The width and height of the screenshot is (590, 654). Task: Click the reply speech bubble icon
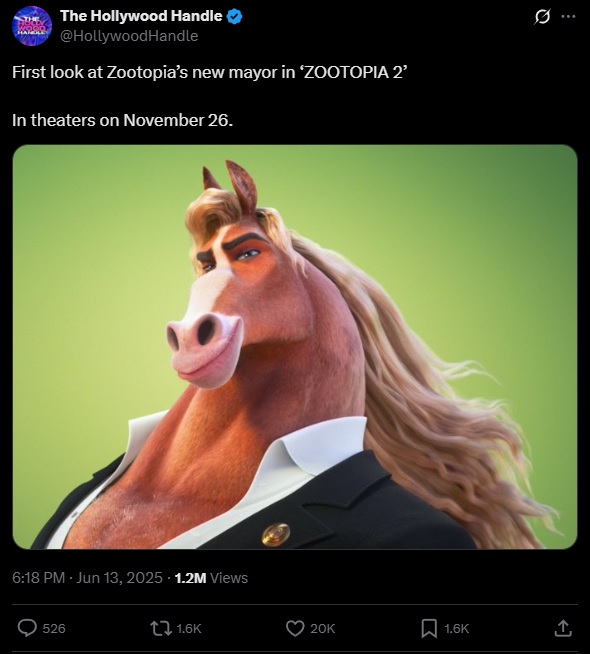[27, 628]
